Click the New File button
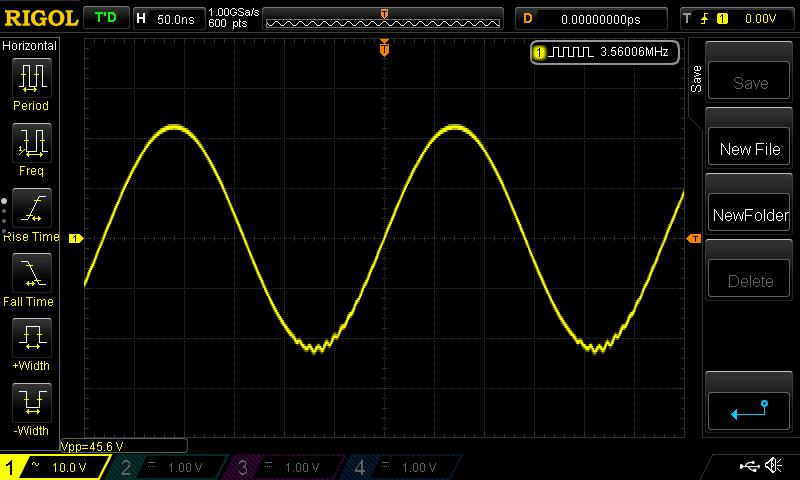 (749, 147)
